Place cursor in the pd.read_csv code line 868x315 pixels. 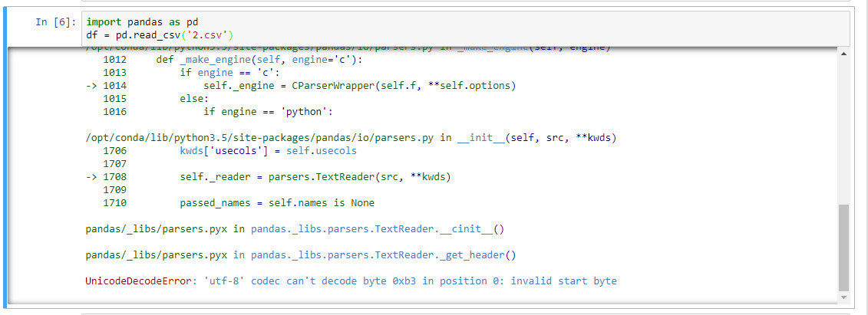(x=159, y=35)
